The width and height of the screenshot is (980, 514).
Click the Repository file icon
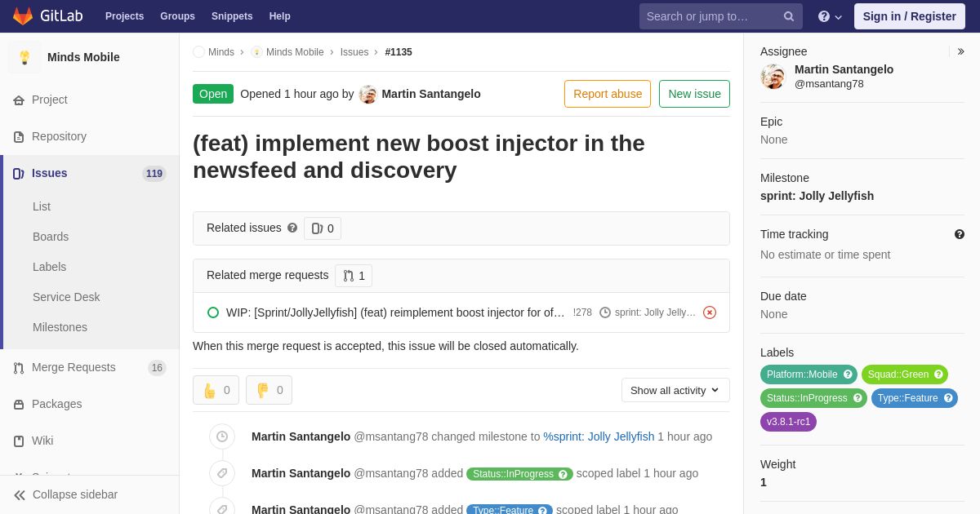tap(19, 137)
